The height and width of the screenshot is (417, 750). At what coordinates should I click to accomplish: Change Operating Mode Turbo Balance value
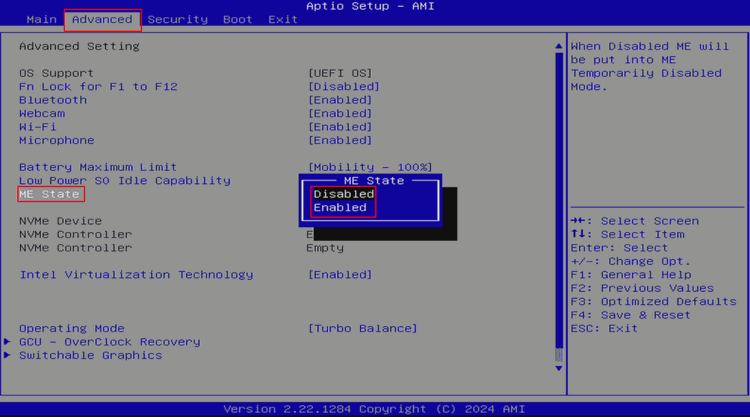coord(362,328)
